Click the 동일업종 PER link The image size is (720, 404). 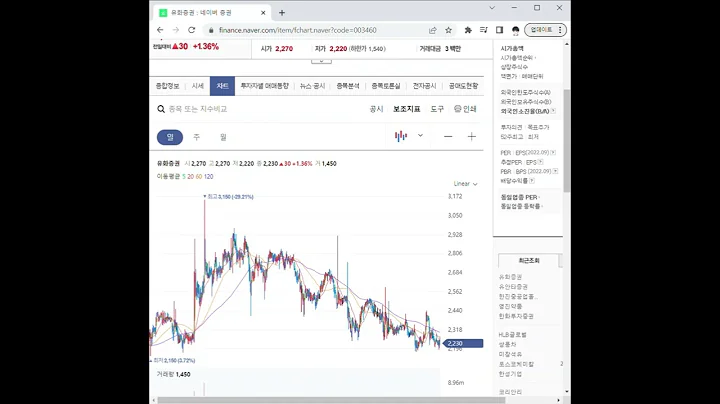click(519, 197)
